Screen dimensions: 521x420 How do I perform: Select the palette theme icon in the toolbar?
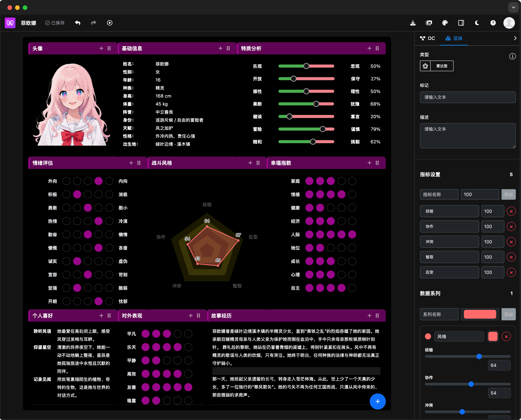tap(445, 23)
